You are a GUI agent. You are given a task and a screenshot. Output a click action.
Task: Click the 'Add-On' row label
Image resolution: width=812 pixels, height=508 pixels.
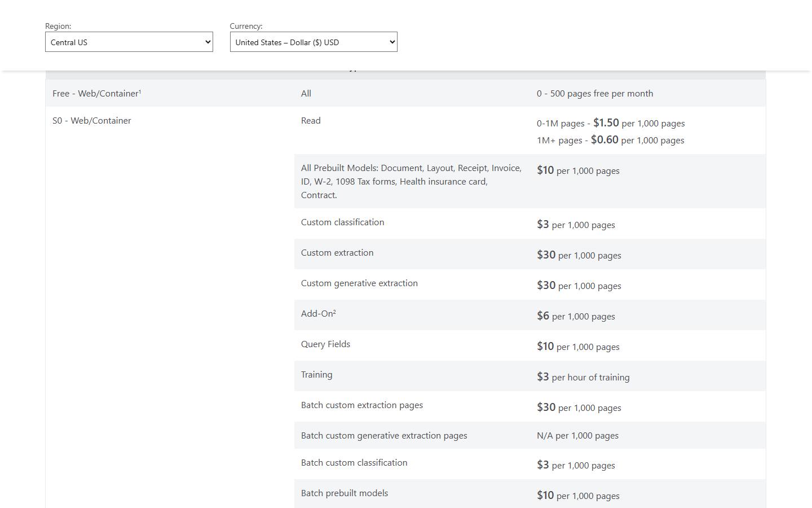[318, 313]
